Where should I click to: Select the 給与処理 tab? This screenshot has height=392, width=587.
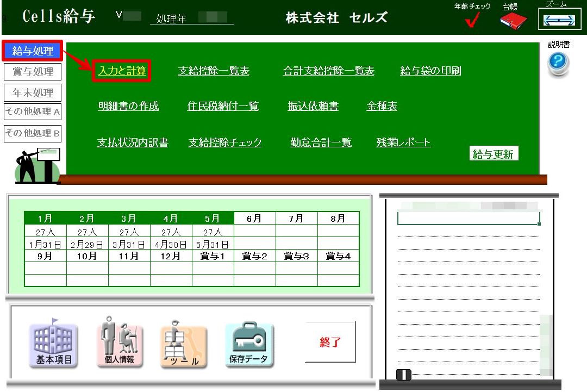point(33,51)
